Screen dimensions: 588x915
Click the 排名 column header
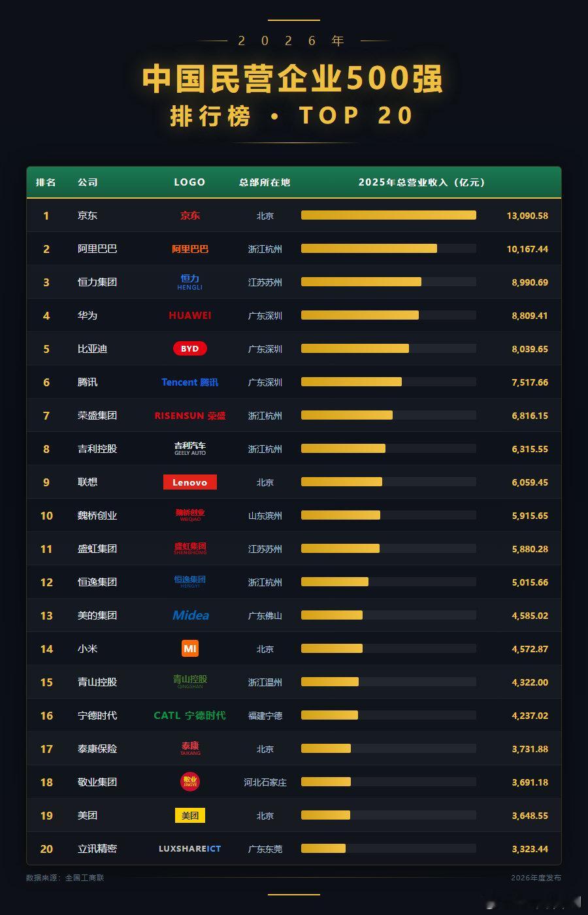pos(46,182)
